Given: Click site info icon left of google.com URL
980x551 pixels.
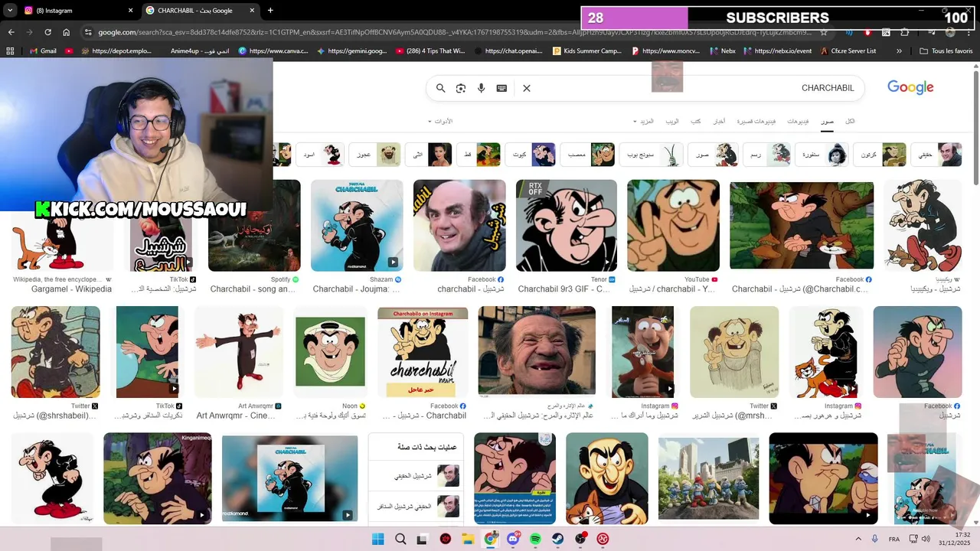Looking at the screenshot, I should [x=88, y=32].
